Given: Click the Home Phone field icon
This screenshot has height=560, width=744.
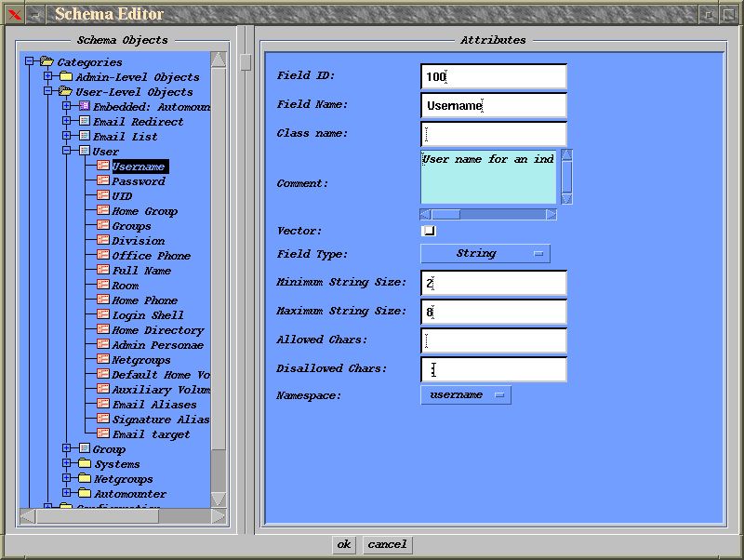Looking at the screenshot, I should 103,299.
